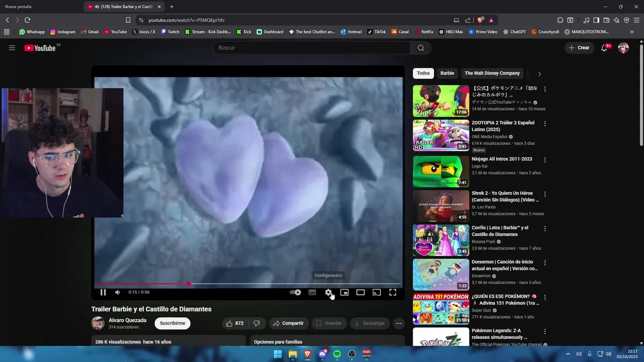Open Brave Wallet icon in toolbar
This screenshot has width=644, height=362.
pos(606,20)
